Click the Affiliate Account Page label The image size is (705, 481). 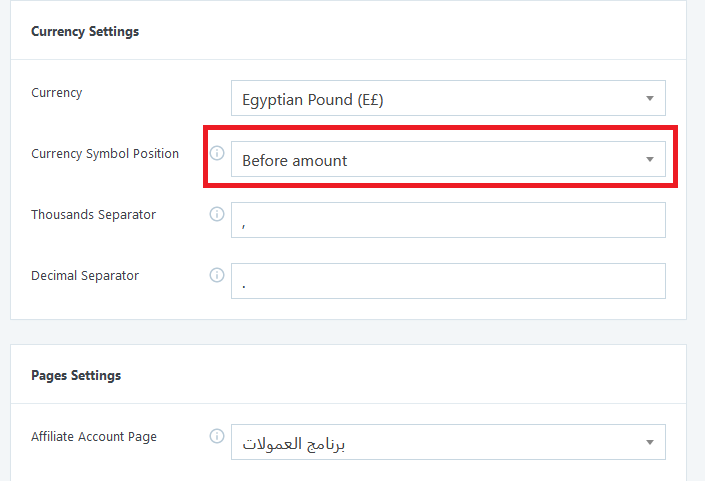point(94,436)
